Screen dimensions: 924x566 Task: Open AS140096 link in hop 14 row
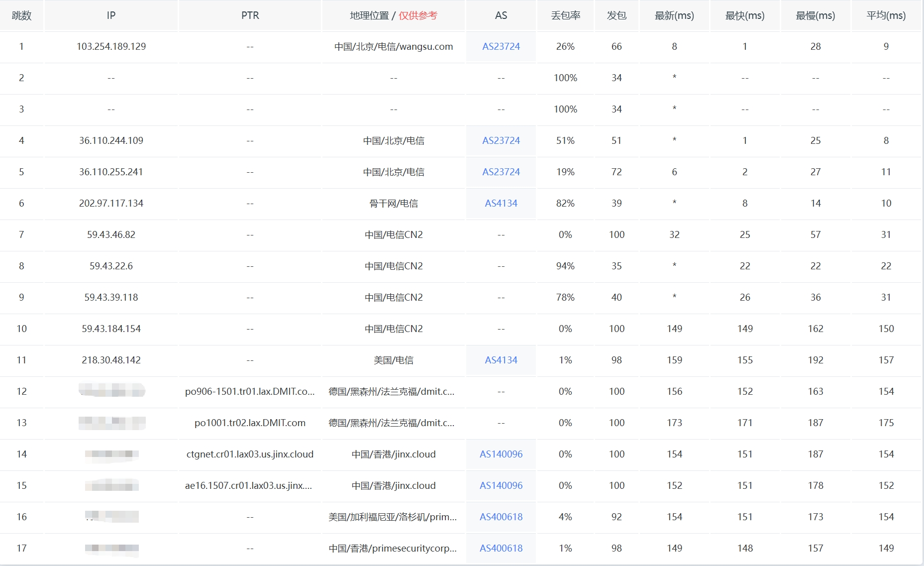[501, 454]
